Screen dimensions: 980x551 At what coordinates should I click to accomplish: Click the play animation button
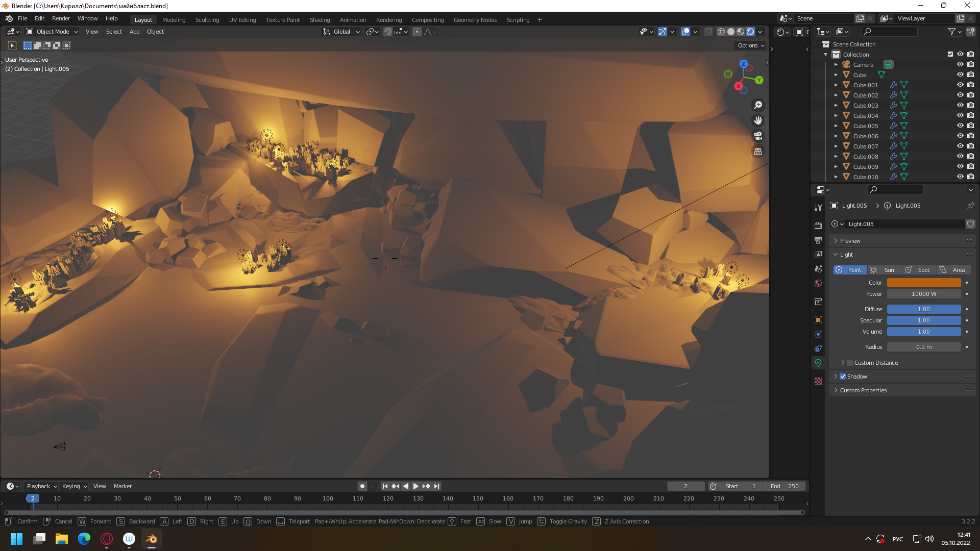(x=415, y=486)
